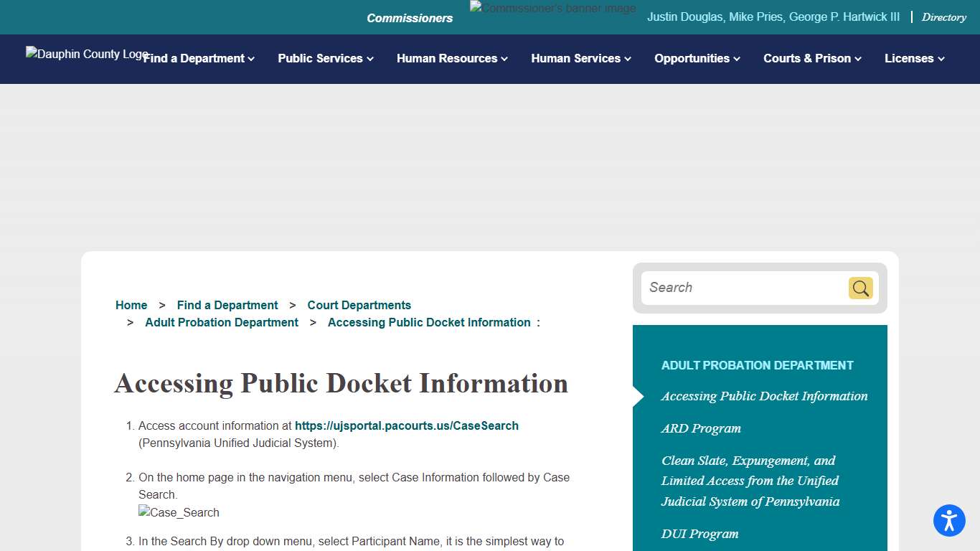Viewport: 980px width, 551px height.
Task: Follow the ujsportal.pacourts.us CaseSearch link
Action: click(407, 425)
